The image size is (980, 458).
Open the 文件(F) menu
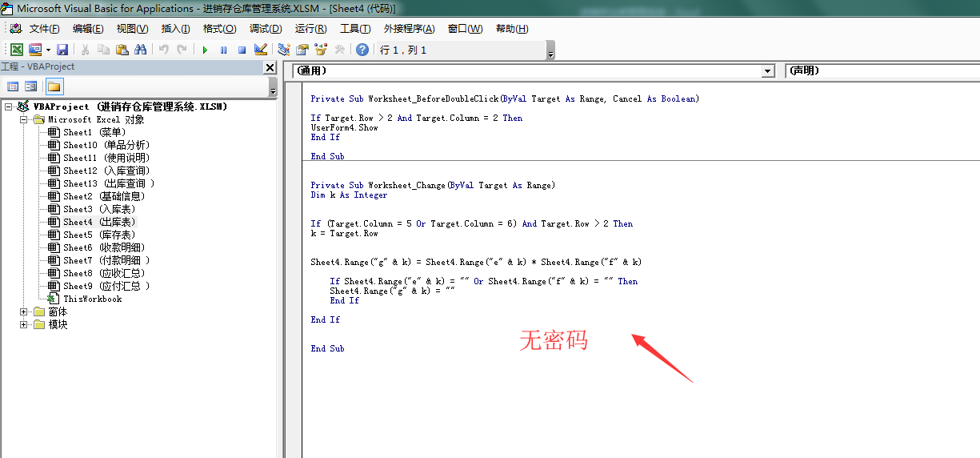pos(44,29)
